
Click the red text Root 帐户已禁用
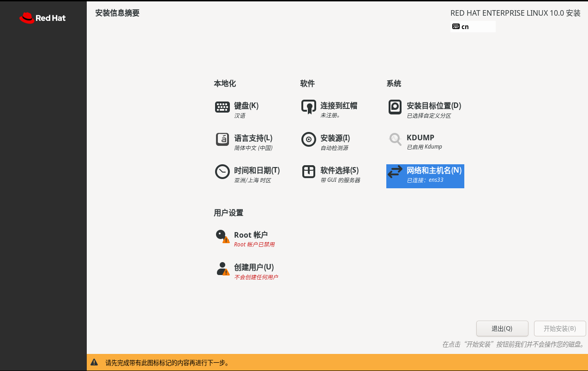[x=254, y=245]
